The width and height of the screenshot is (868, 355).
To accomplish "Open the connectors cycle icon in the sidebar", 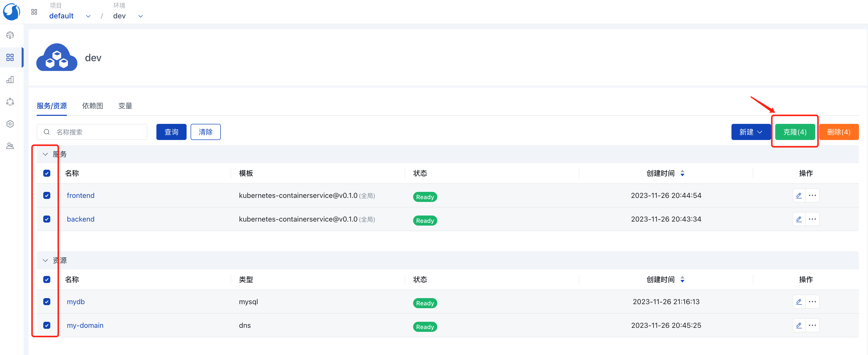I will pyautogui.click(x=10, y=101).
